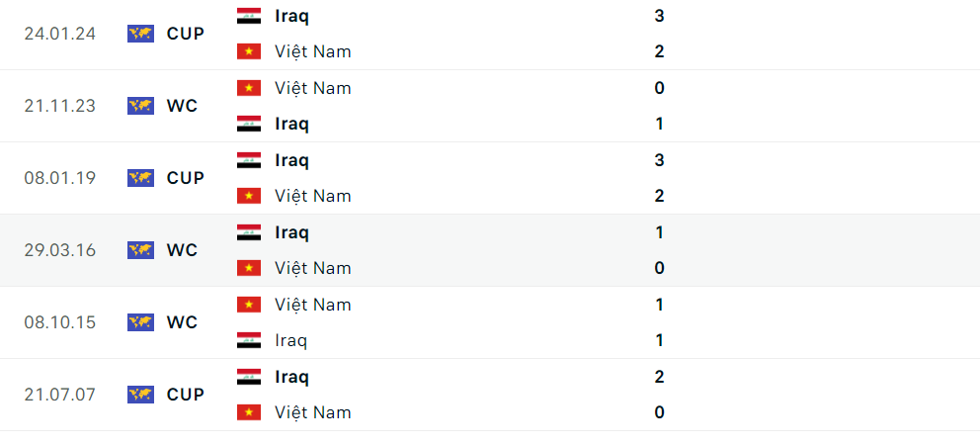Click the world map icon beside 08.10.15 WC
Screen dimensions: 980x446
pyautogui.click(x=140, y=322)
